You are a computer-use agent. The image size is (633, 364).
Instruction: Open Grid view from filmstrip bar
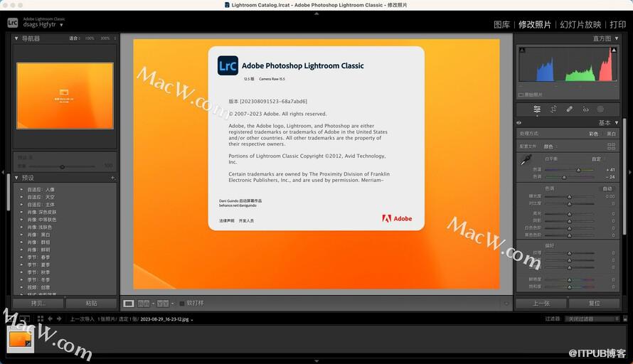[41, 318]
